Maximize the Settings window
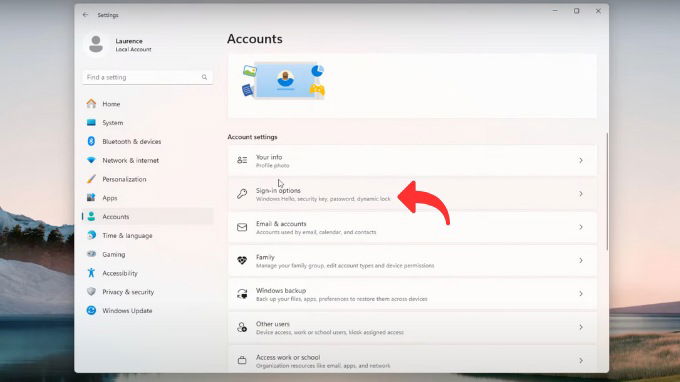Image resolution: width=680 pixels, height=382 pixels. (576, 11)
